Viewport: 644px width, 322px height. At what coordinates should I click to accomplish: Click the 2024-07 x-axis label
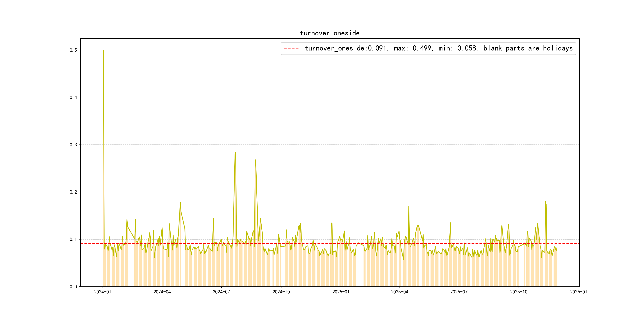pyautogui.click(x=221, y=292)
